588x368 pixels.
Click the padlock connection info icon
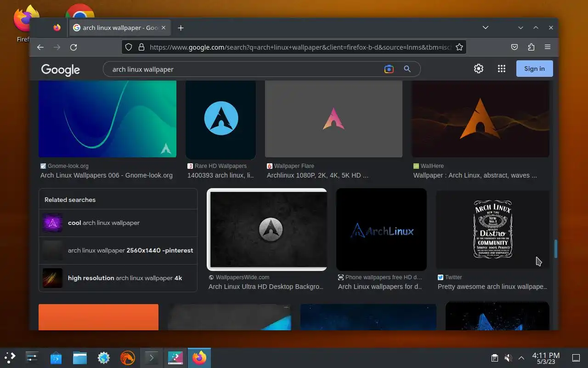(141, 47)
